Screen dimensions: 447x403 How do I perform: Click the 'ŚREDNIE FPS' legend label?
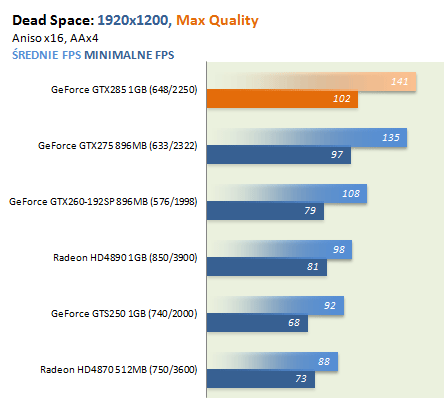pos(47,55)
